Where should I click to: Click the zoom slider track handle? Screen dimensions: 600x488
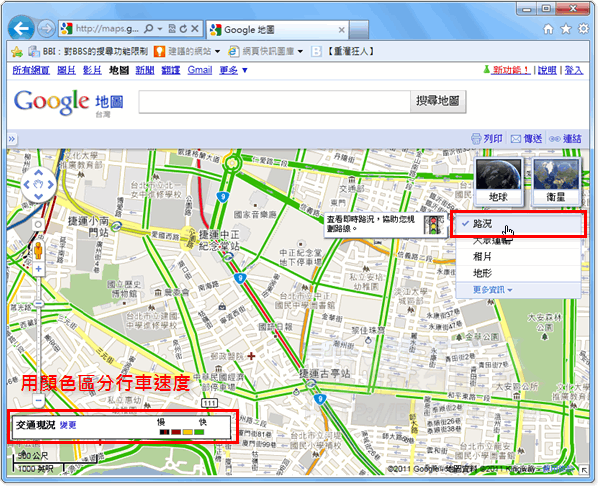pyautogui.click(x=38, y=304)
